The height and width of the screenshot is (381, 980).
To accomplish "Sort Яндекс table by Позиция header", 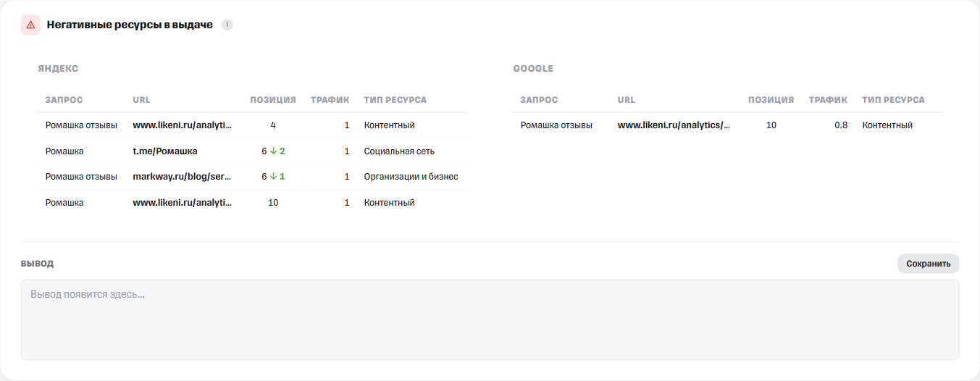I will tap(273, 100).
